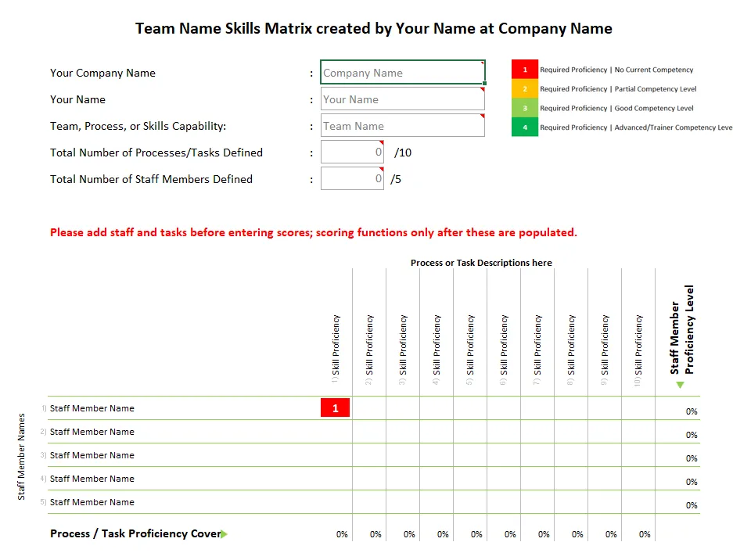Select the staff count cell beside /5

click(x=352, y=178)
